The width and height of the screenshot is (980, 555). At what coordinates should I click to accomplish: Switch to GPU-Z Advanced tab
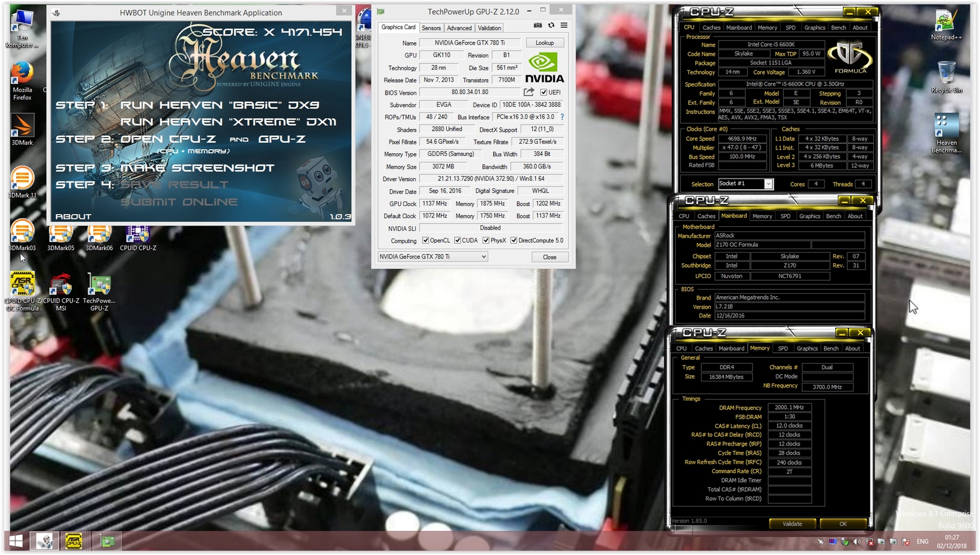coord(459,28)
